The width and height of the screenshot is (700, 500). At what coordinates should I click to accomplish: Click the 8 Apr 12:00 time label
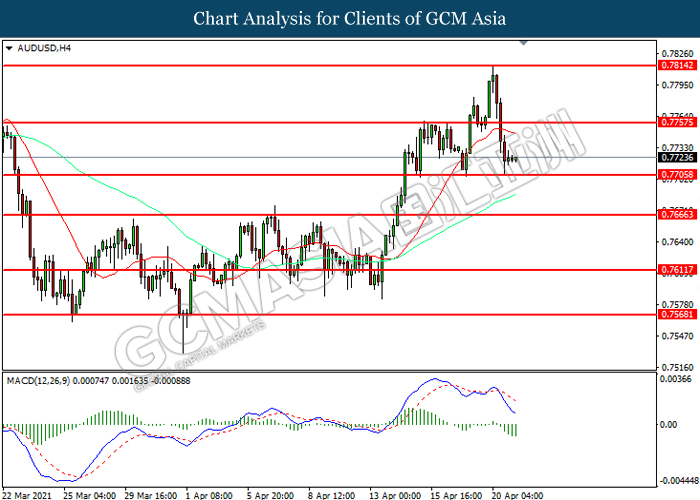(x=331, y=495)
